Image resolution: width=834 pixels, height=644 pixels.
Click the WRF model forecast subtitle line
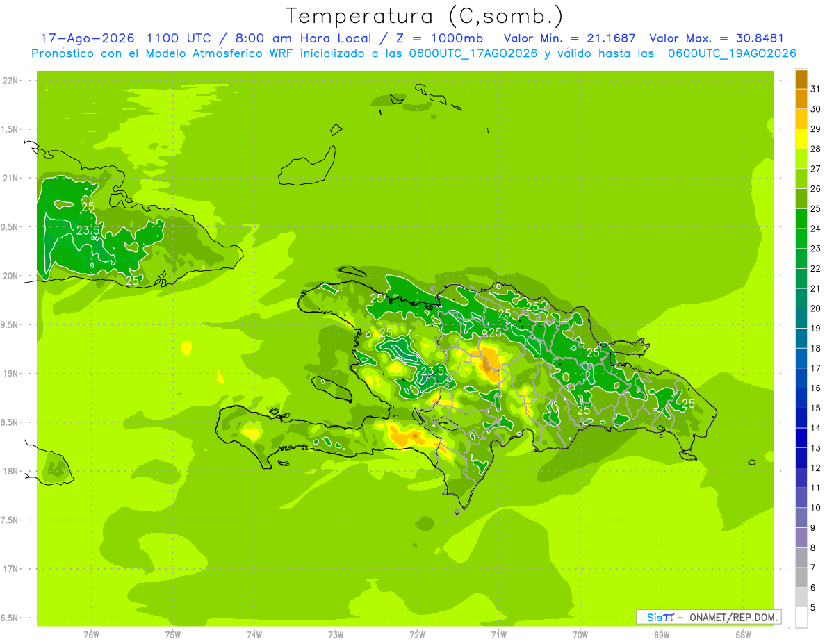pyautogui.click(x=414, y=53)
